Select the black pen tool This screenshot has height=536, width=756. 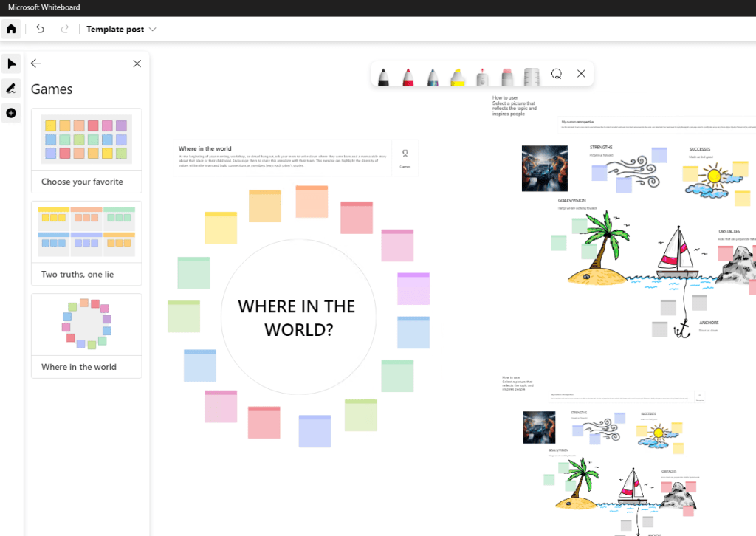pyautogui.click(x=384, y=75)
